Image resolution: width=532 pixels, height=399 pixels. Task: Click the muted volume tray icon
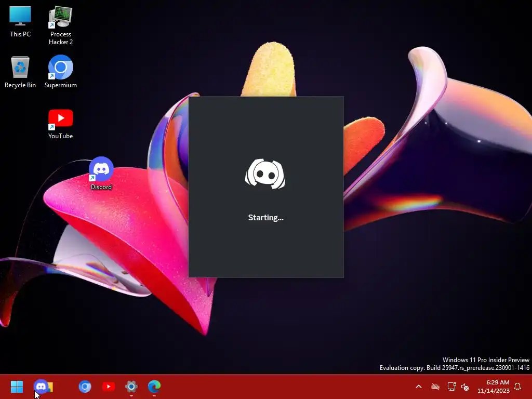tap(465, 387)
